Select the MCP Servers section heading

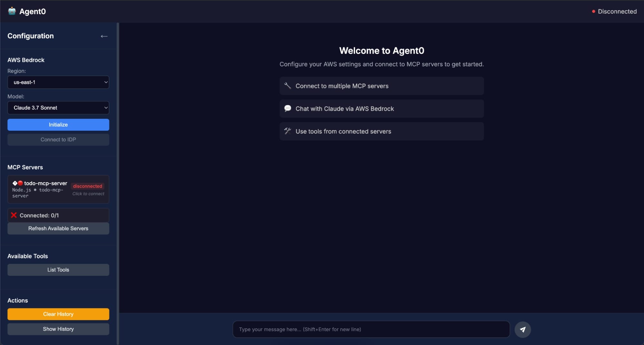pyautogui.click(x=25, y=167)
